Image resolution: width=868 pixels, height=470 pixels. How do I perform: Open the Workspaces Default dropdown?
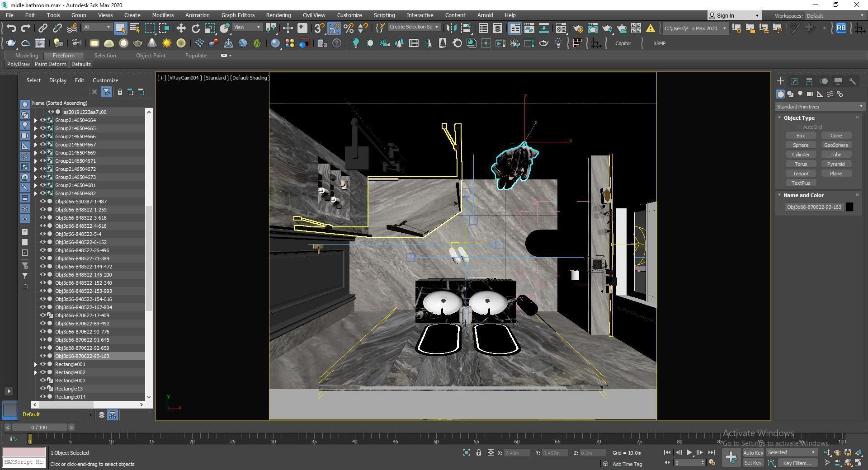(x=835, y=16)
